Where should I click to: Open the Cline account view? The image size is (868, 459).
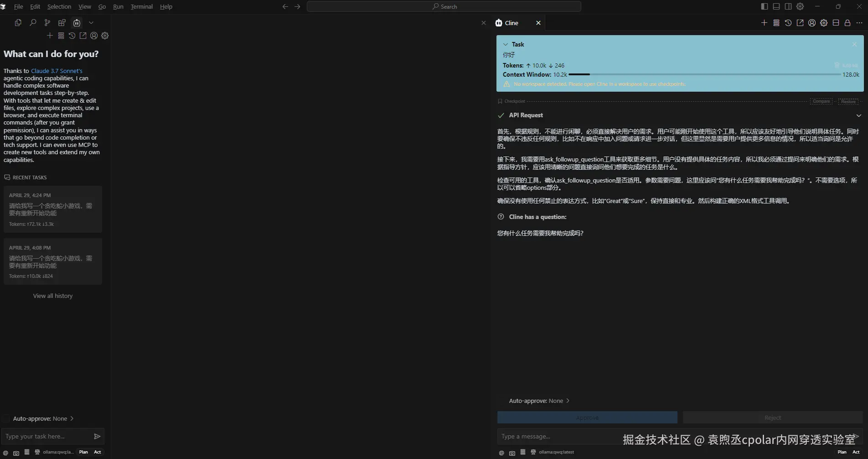pos(812,23)
